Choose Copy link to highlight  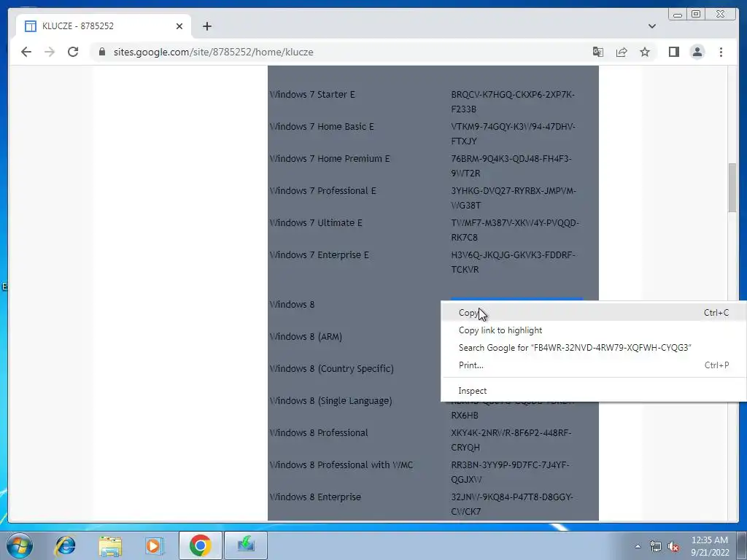[594, 330]
